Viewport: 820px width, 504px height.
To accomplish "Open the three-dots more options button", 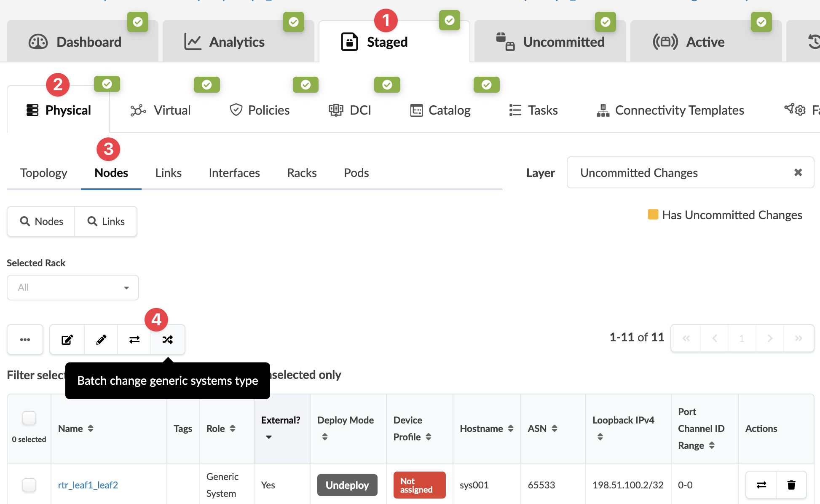I will click(25, 340).
